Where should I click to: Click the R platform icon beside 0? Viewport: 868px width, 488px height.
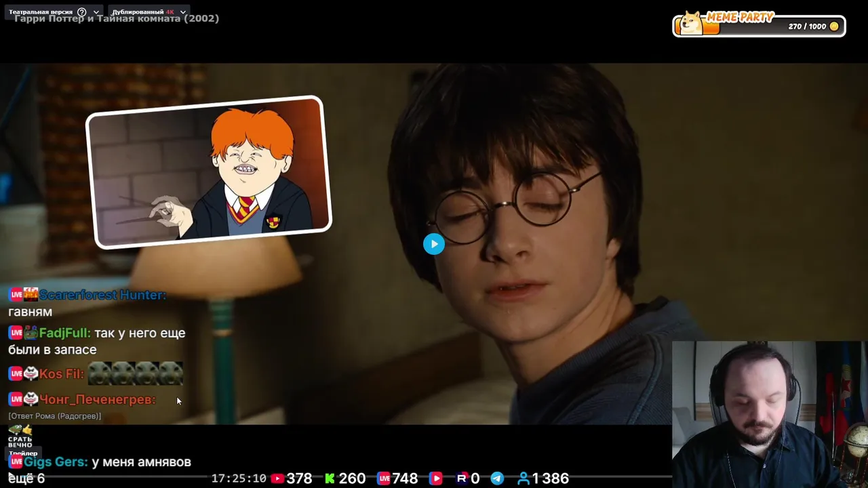click(462, 479)
